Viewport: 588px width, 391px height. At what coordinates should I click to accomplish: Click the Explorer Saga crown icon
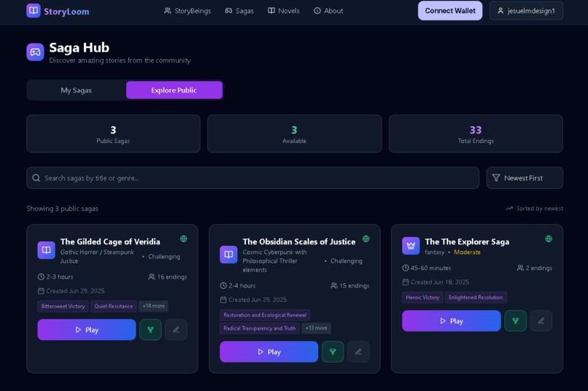[411, 246]
